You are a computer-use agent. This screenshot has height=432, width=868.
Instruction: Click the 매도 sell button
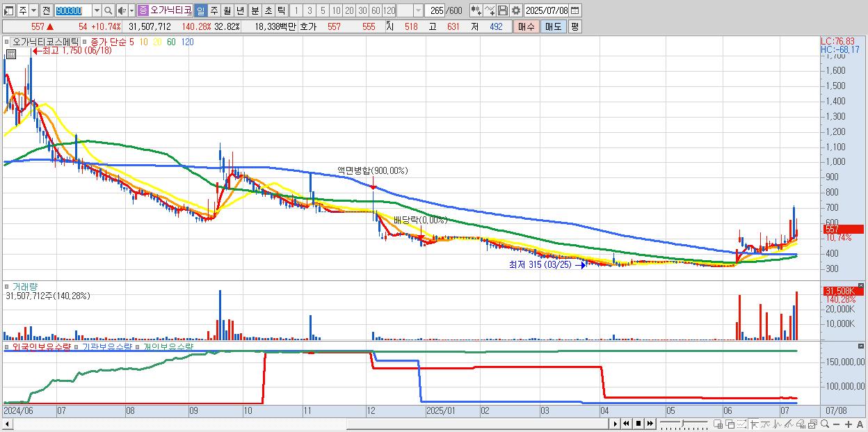(553, 26)
